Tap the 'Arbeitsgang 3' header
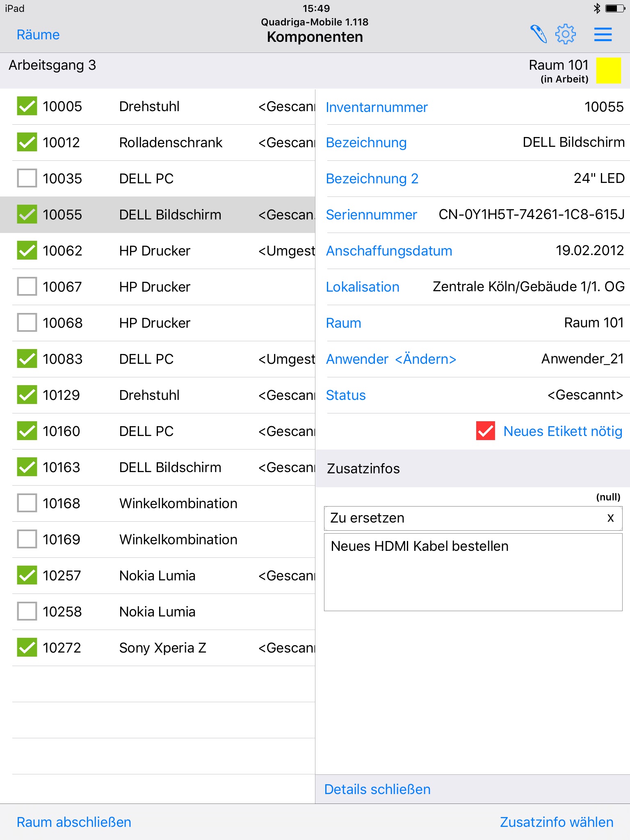 (52, 65)
